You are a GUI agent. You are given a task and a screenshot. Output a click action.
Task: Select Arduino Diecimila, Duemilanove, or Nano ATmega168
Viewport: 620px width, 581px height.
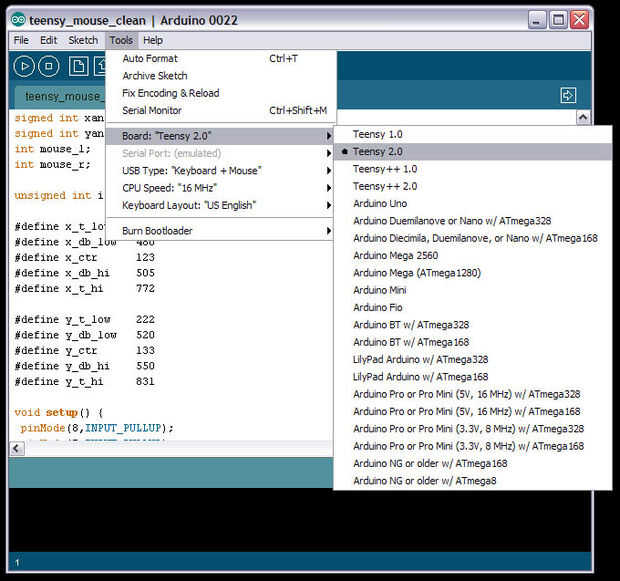pos(473,238)
